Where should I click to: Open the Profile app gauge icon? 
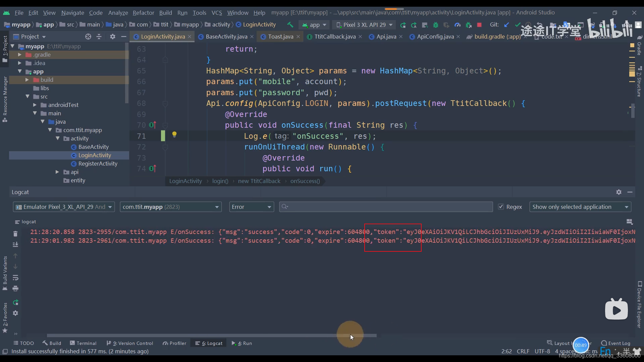(458, 25)
